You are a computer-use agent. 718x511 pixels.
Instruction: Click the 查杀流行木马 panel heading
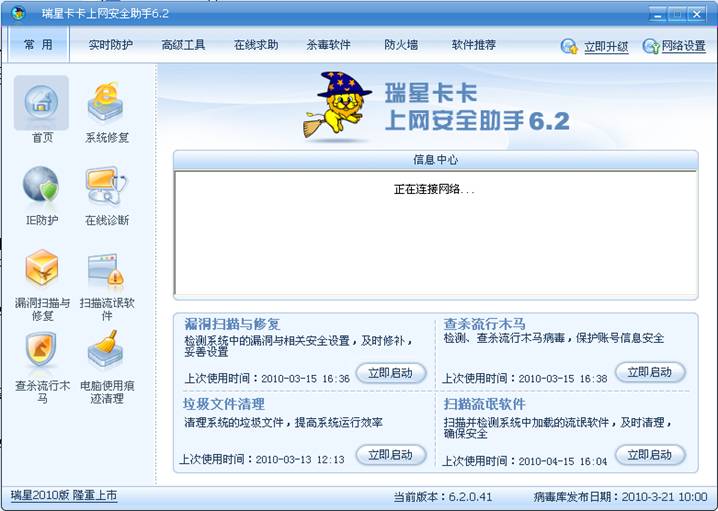pyautogui.click(x=484, y=324)
